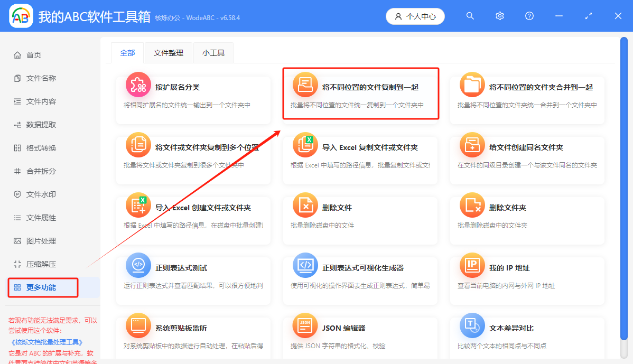Switch to the 文件整理 tab
The height and width of the screenshot is (364, 633).
168,53
